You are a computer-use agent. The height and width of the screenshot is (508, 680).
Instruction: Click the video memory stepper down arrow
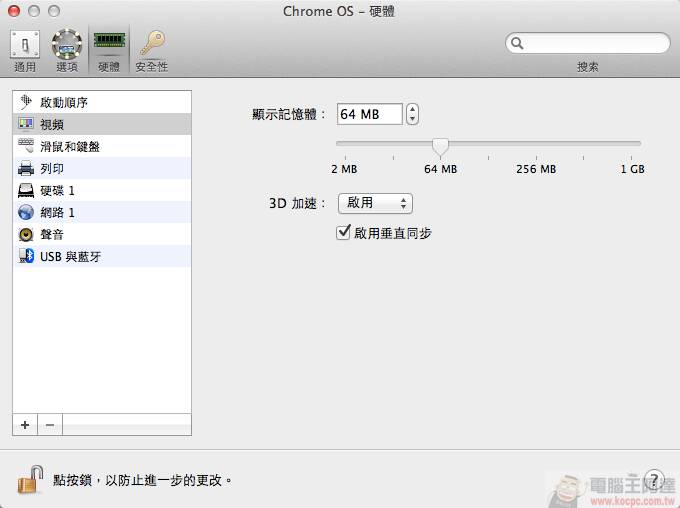pyautogui.click(x=412, y=119)
